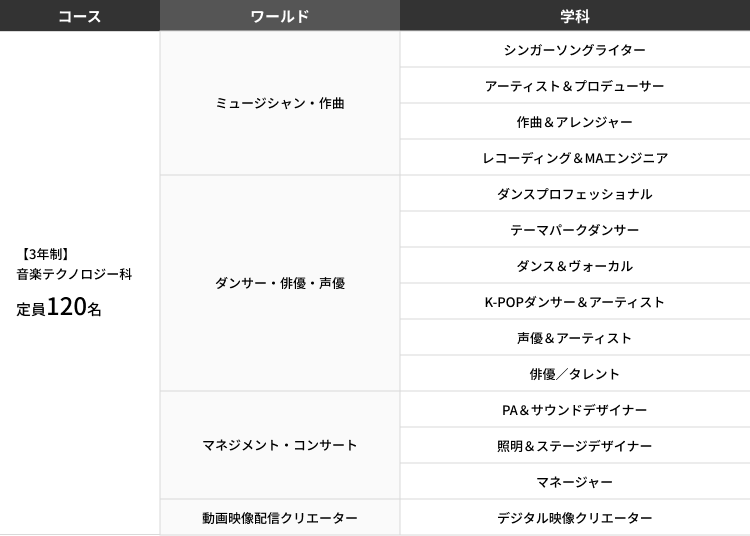
Task: Click デジタル映像クリエーター in the last row
Action: click(x=574, y=518)
